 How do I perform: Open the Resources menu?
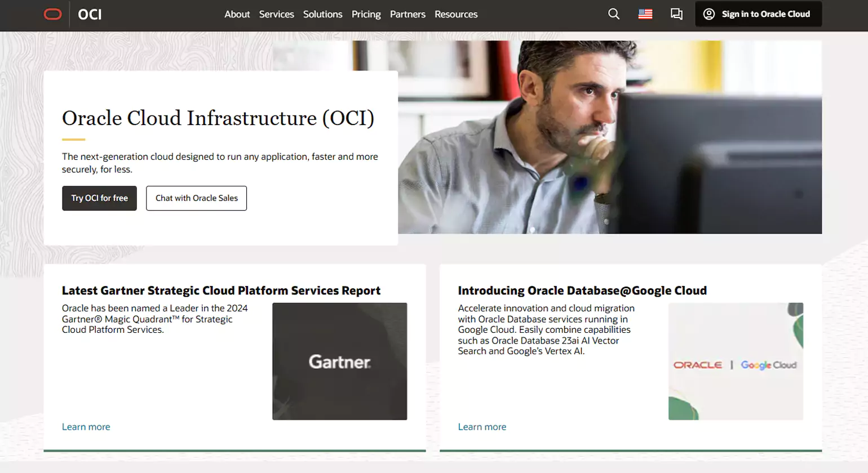pos(455,14)
